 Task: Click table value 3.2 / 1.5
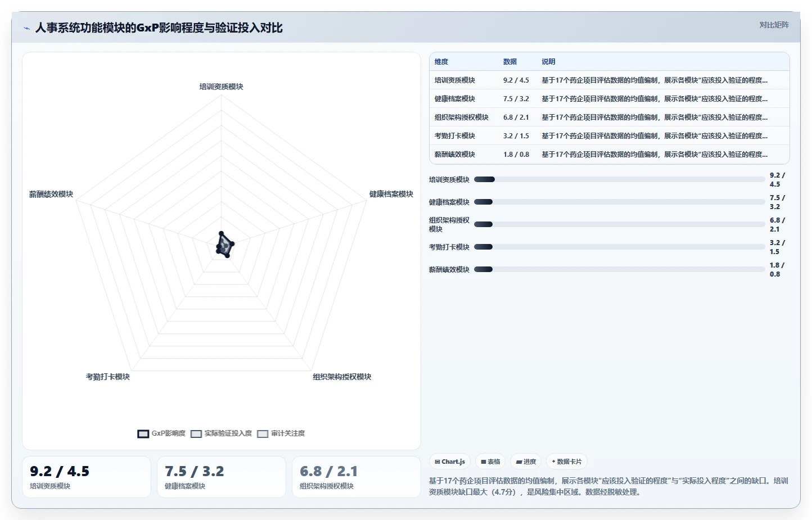(x=516, y=136)
